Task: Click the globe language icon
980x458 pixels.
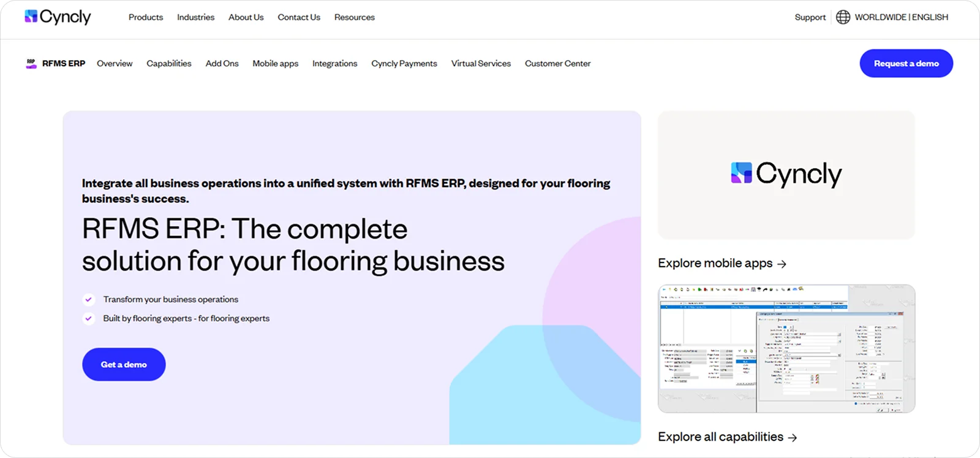Action: (x=843, y=17)
